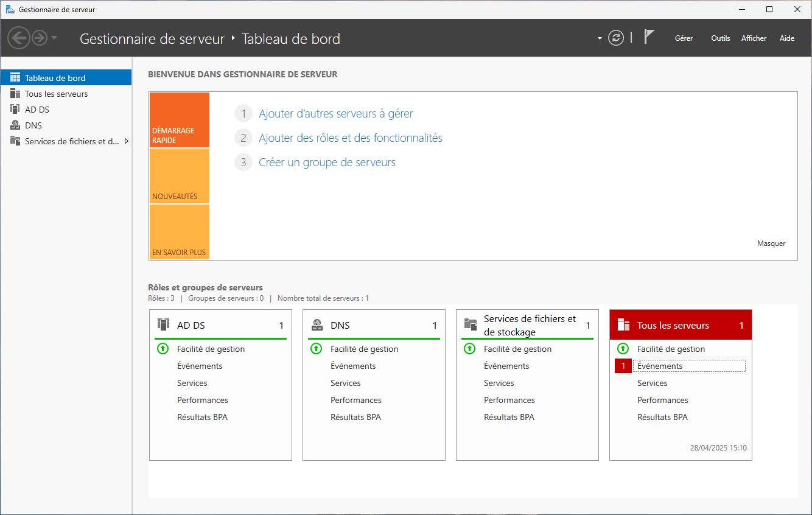Image resolution: width=812 pixels, height=515 pixels.
Task: Select the En savoir plus tile
Action: 179,232
